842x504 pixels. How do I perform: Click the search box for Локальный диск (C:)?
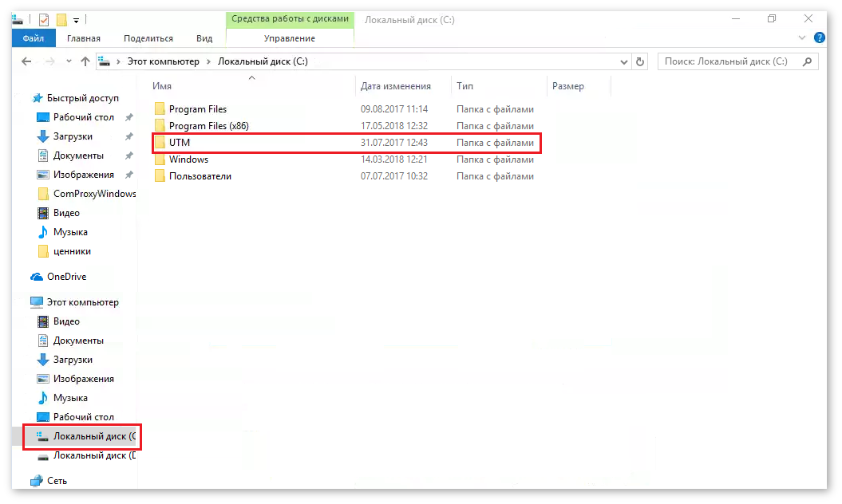click(x=730, y=61)
